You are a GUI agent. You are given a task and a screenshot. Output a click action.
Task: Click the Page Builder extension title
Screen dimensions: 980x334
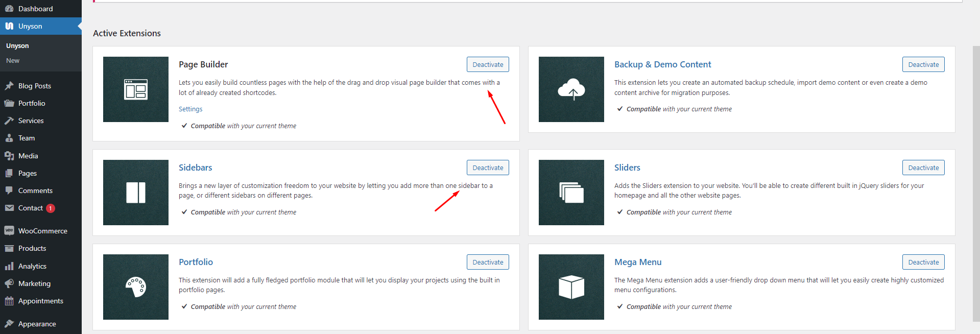tap(203, 64)
